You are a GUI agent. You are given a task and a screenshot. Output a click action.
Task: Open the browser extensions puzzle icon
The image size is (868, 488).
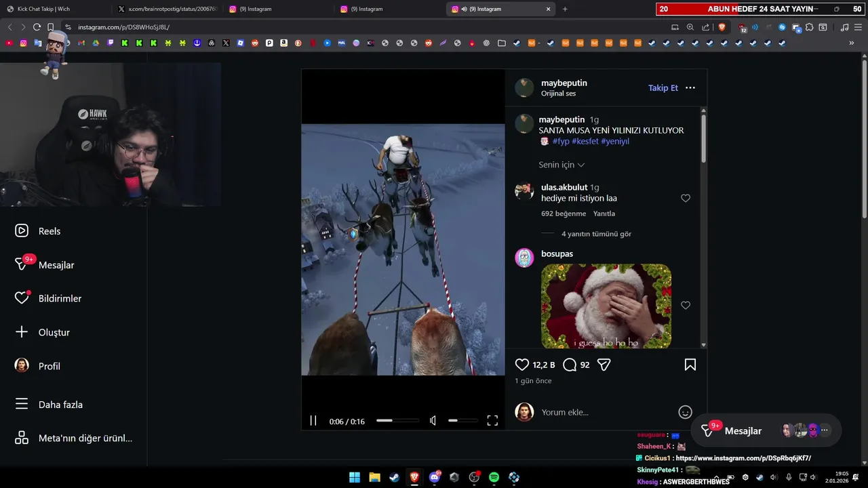click(809, 27)
